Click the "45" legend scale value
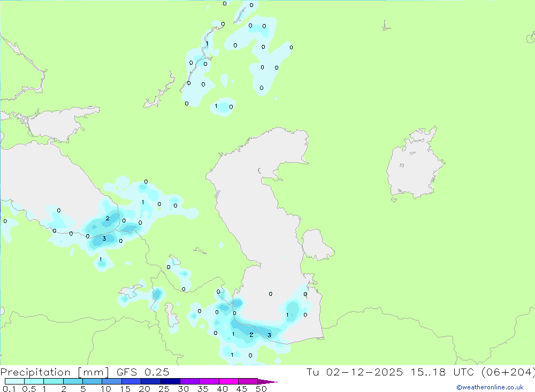The width and height of the screenshot is (535, 392). coord(242,389)
